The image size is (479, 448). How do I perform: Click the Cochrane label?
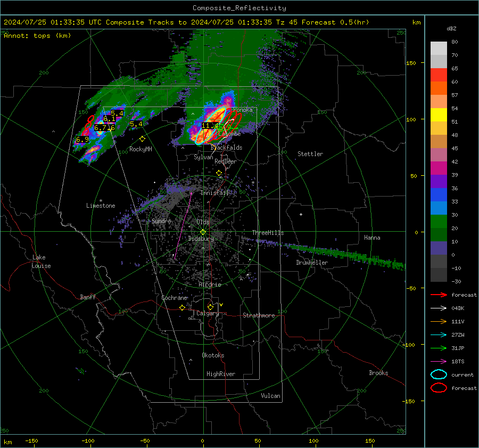pyautogui.click(x=174, y=298)
